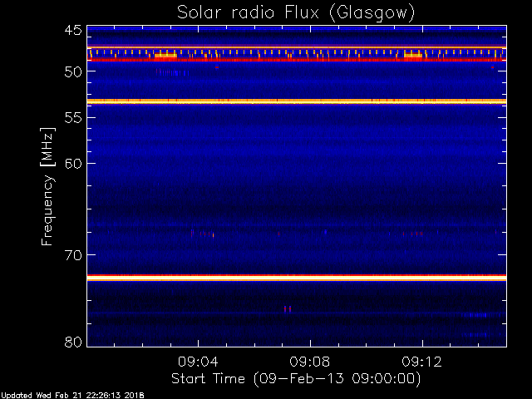Click the 80 frequency tick label
Viewport: 532px width, 399px height.
(x=73, y=342)
